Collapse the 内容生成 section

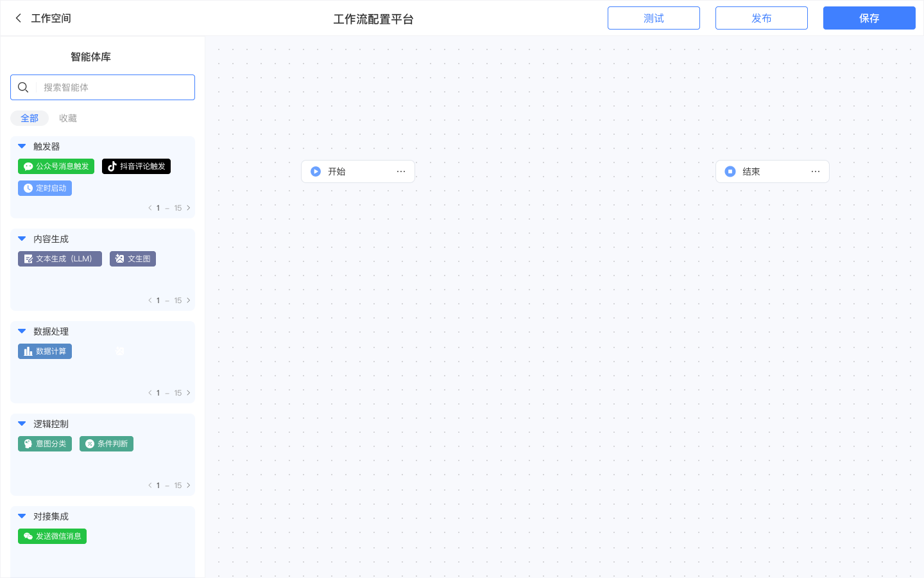[x=22, y=239]
